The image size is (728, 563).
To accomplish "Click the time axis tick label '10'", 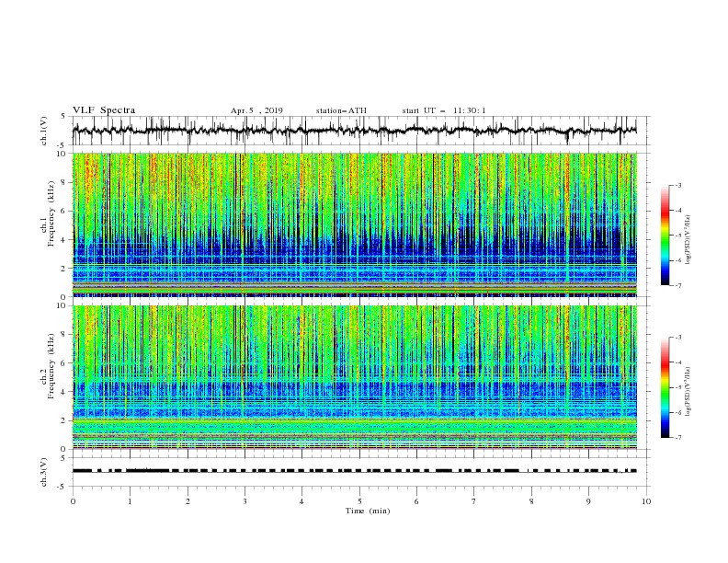I will (646, 501).
